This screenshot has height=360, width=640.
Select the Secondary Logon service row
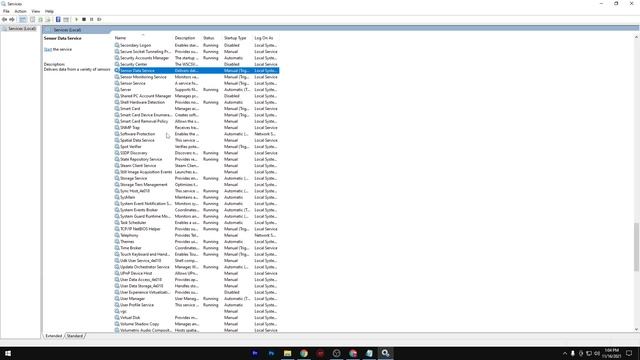[x=197, y=45]
